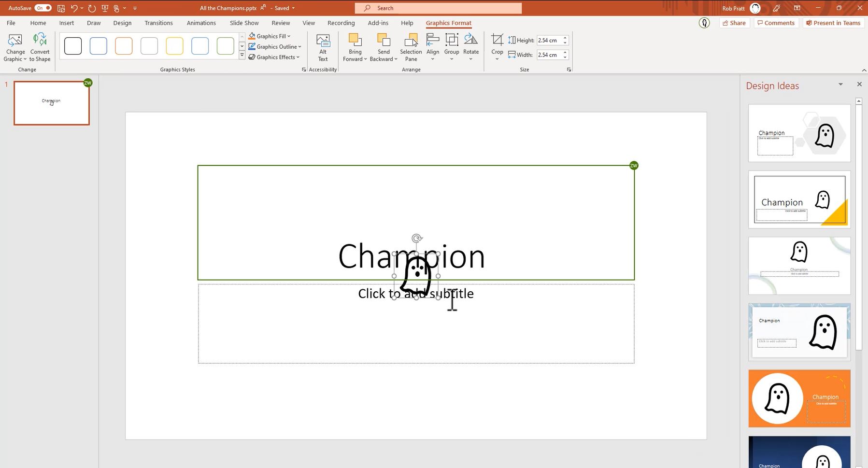Click the Present in Teams button
868x468 pixels.
click(x=833, y=23)
